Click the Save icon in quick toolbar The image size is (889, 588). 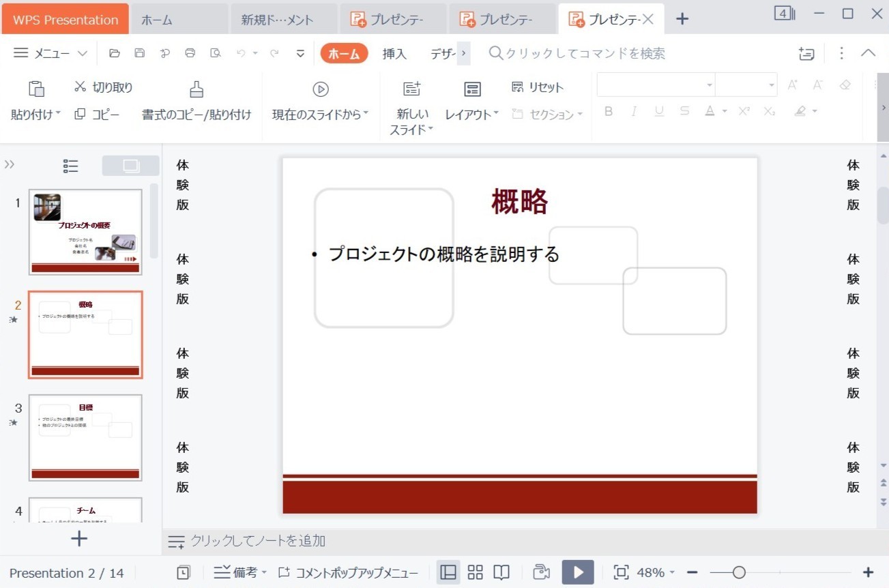(140, 53)
